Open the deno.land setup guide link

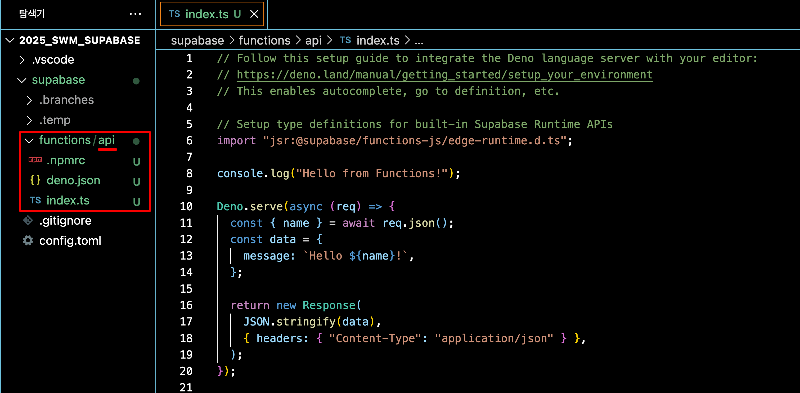pyautogui.click(x=444, y=75)
